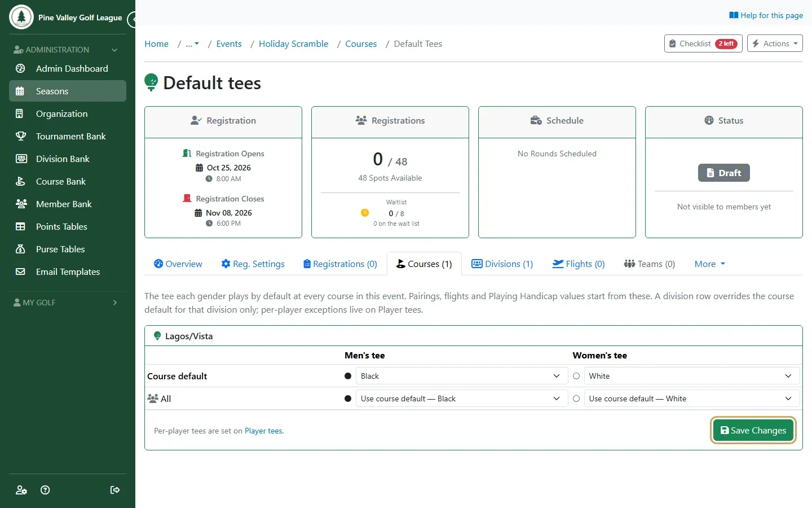
Task: Click the sign out icon in sidebar
Action: click(115, 490)
